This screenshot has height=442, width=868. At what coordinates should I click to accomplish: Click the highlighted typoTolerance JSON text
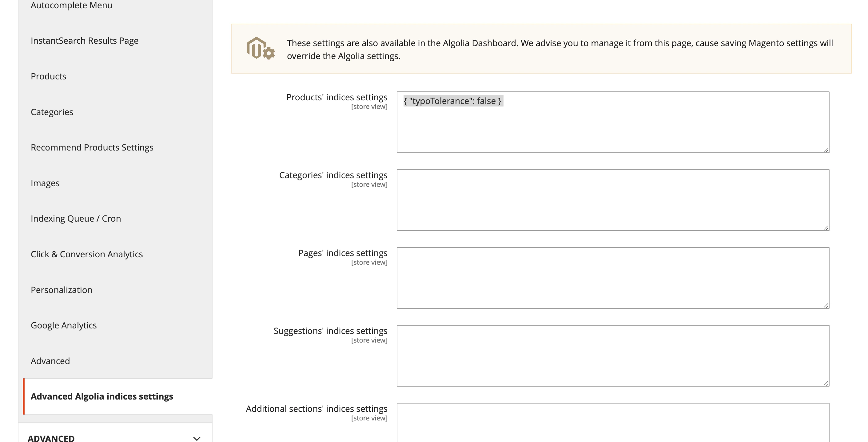pos(452,100)
